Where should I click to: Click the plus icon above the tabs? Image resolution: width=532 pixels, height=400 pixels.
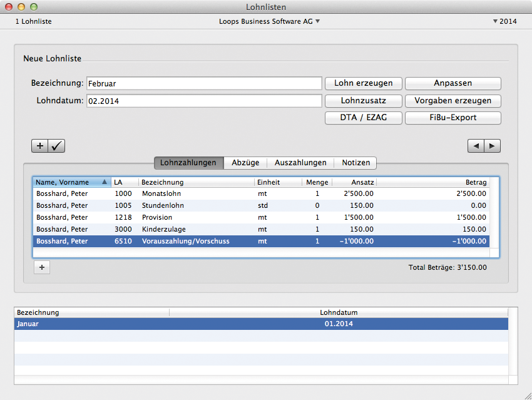(39, 146)
